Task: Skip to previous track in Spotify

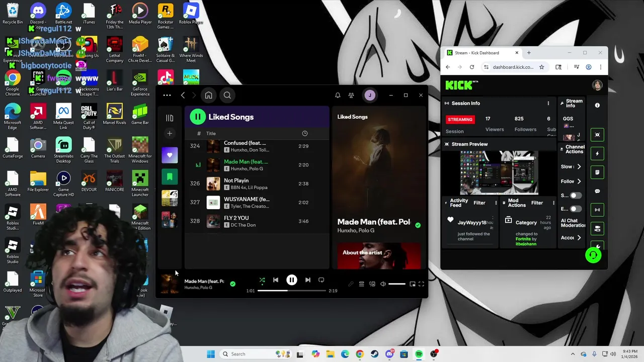Action: coord(275,280)
